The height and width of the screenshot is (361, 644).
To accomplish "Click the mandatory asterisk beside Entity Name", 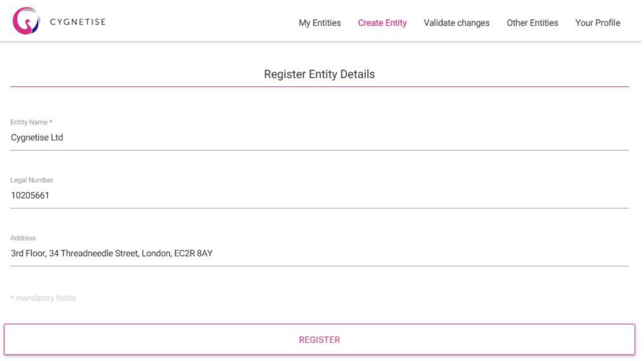I will [51, 122].
